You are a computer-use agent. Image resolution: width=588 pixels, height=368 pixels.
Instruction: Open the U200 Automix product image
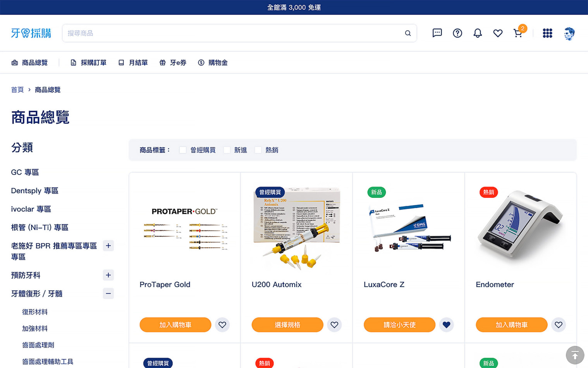click(297, 229)
